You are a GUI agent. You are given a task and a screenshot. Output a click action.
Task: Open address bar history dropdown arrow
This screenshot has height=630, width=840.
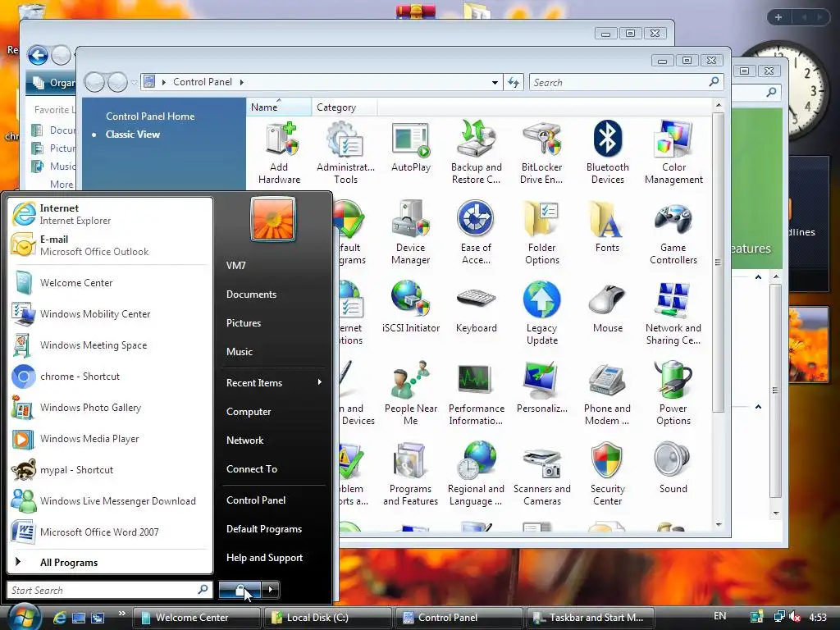pyautogui.click(x=495, y=83)
